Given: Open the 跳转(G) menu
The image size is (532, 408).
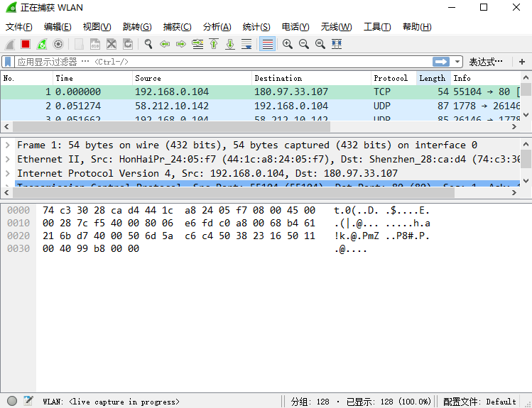Looking at the screenshot, I should 137,27.
